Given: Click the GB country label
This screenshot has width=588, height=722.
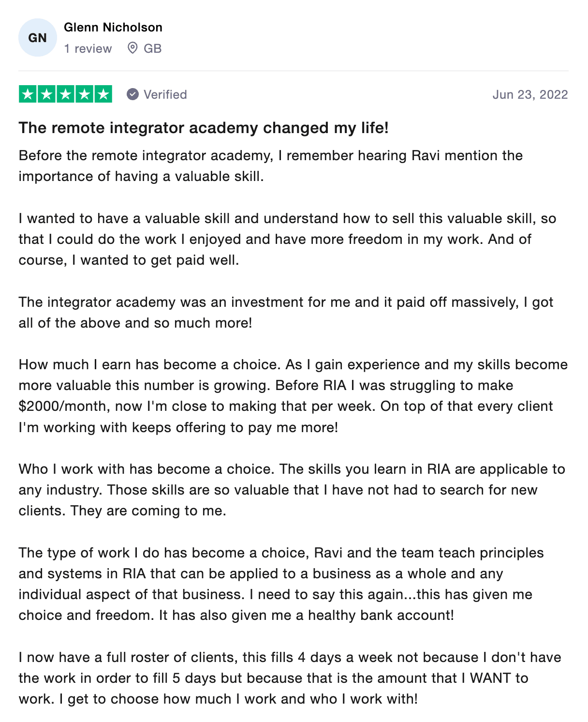Looking at the screenshot, I should click(152, 48).
